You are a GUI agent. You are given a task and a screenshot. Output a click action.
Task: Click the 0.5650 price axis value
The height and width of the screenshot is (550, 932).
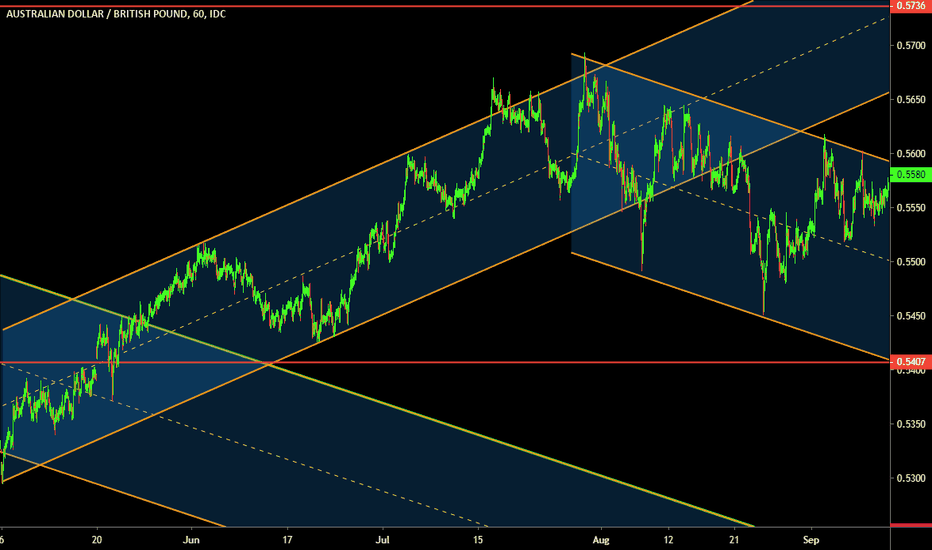tap(911, 99)
